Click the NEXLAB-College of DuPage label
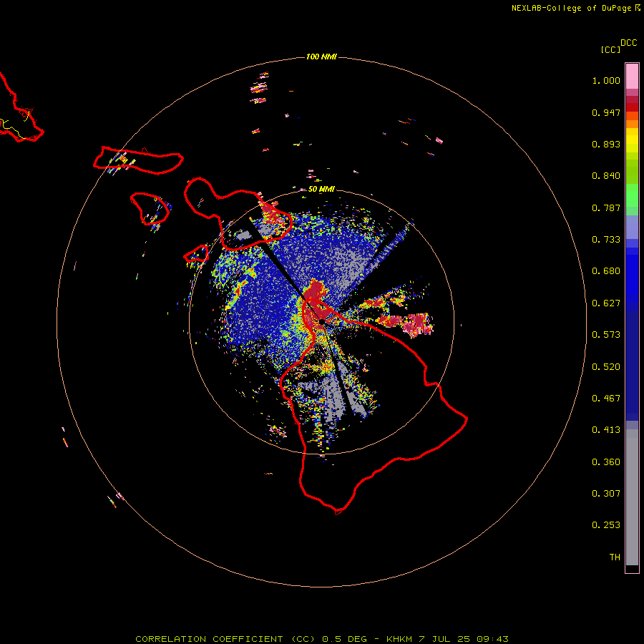The width and height of the screenshot is (644, 644). (x=571, y=8)
